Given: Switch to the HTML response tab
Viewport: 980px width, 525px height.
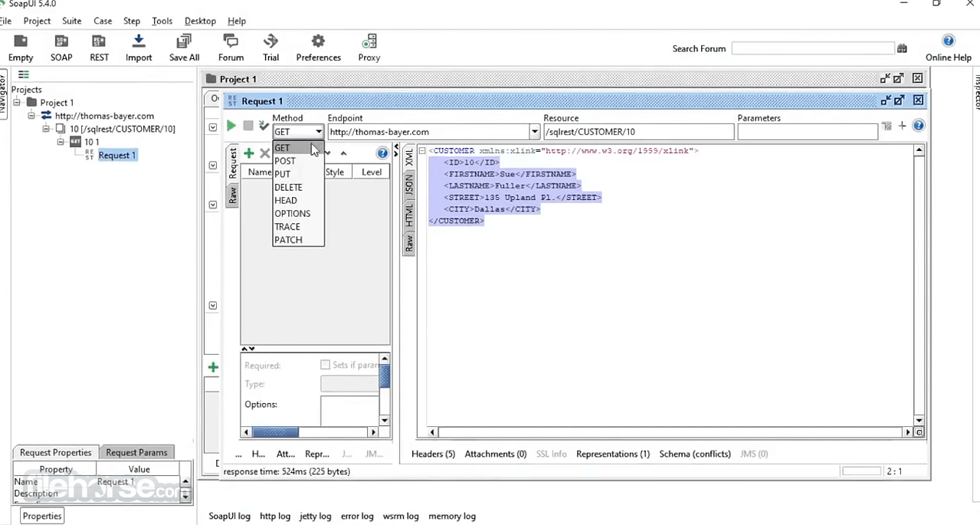Looking at the screenshot, I should (x=409, y=215).
